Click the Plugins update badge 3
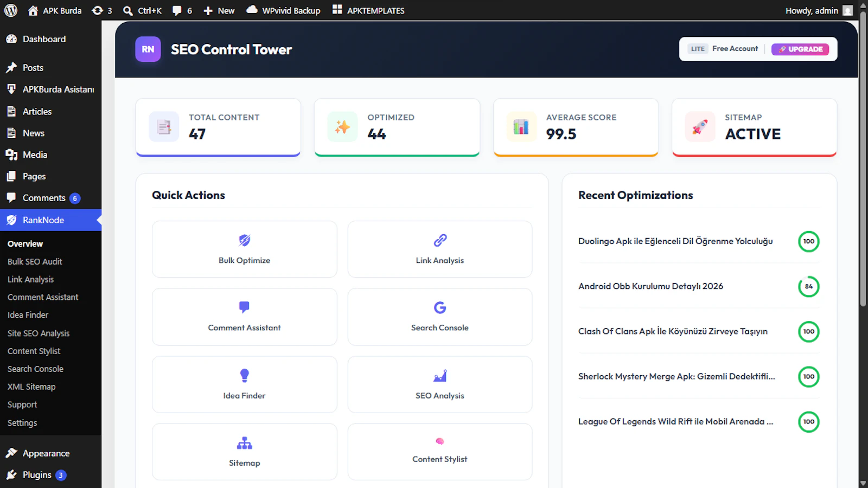The width and height of the screenshot is (868, 488). 61,476
